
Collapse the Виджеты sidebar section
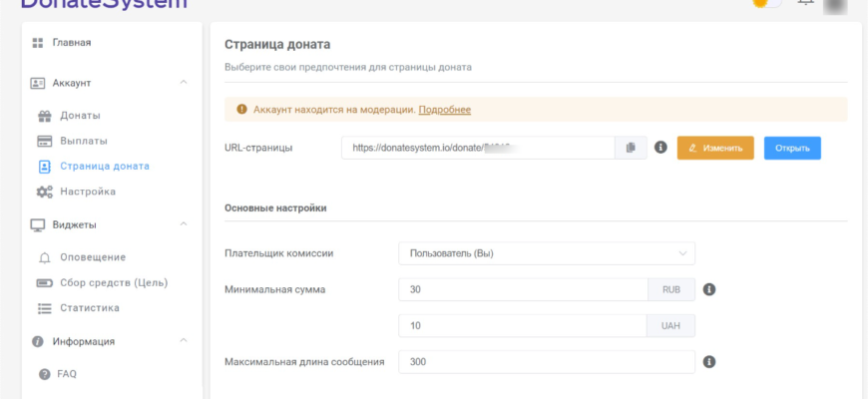[x=184, y=224]
